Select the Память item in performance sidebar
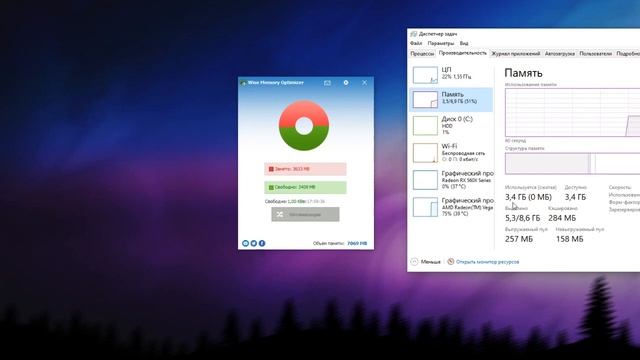640x360 pixels. click(451, 99)
